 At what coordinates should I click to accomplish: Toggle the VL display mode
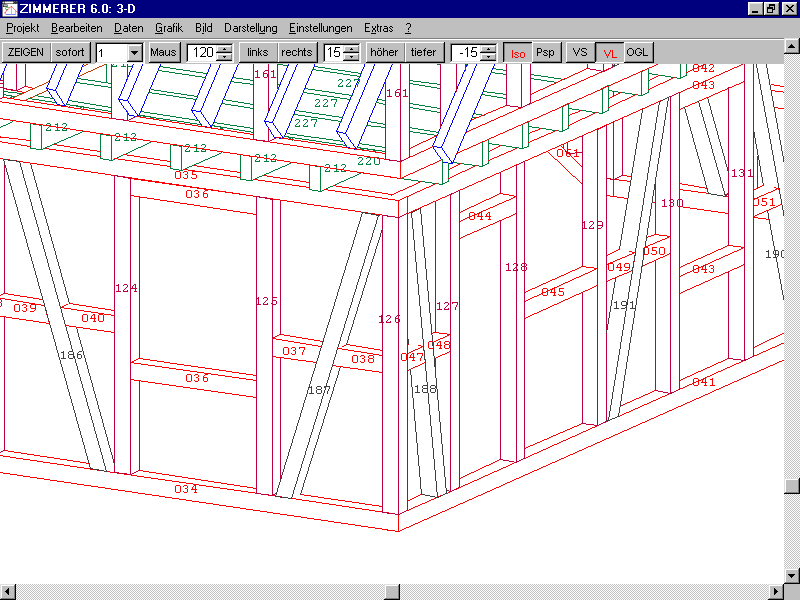click(609, 53)
